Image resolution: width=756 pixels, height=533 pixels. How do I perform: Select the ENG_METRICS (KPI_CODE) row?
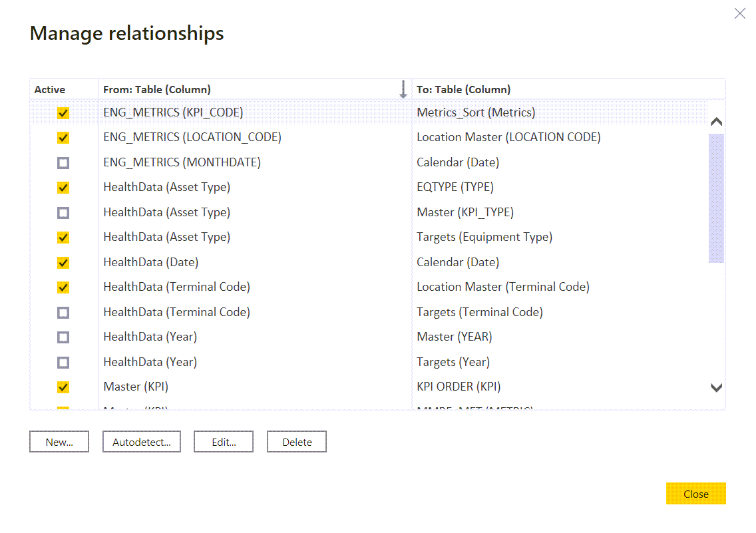369,112
